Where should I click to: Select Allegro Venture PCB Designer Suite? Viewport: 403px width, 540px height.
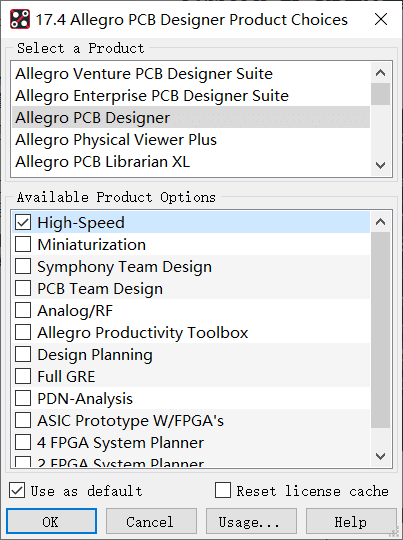[191, 74]
